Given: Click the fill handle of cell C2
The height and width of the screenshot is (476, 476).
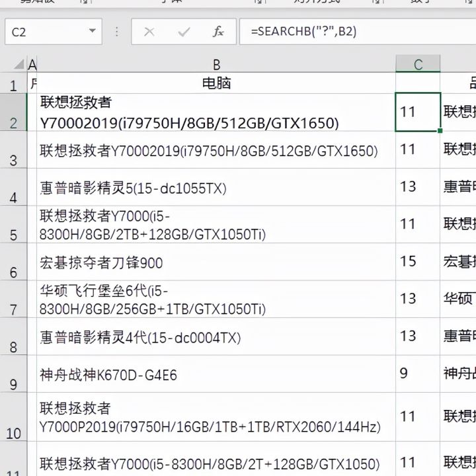Looking at the screenshot, I should [440, 131].
